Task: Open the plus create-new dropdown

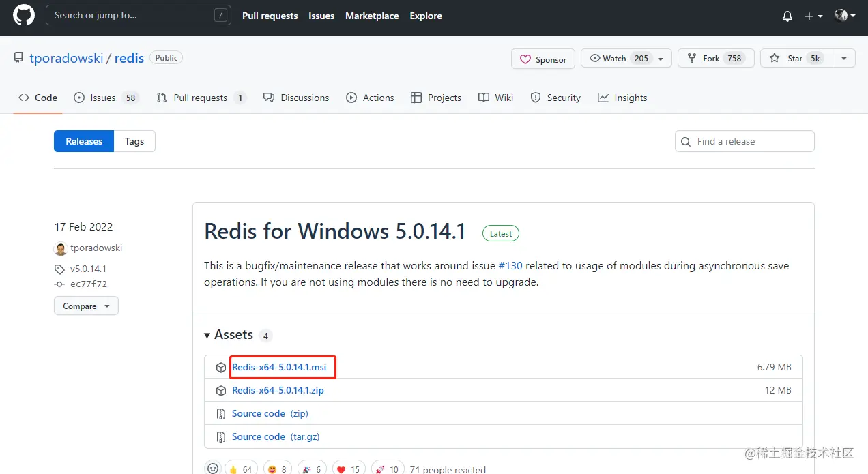Action: [x=813, y=16]
